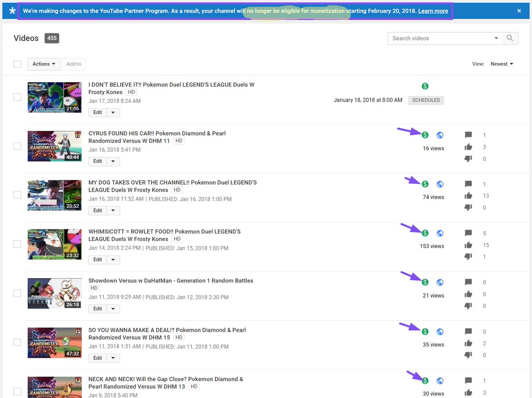Click comments icon for Showdown Versus video
This screenshot has width=532, height=398.
(468, 282)
